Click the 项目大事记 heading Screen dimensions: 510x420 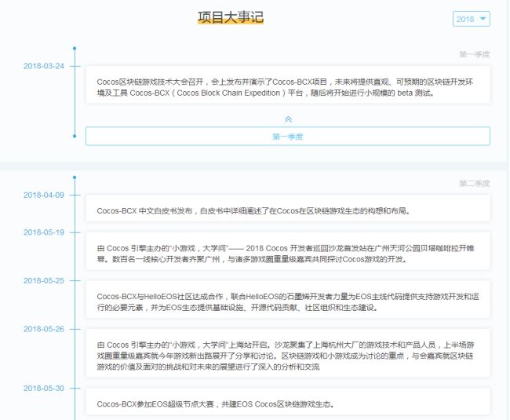(231, 17)
